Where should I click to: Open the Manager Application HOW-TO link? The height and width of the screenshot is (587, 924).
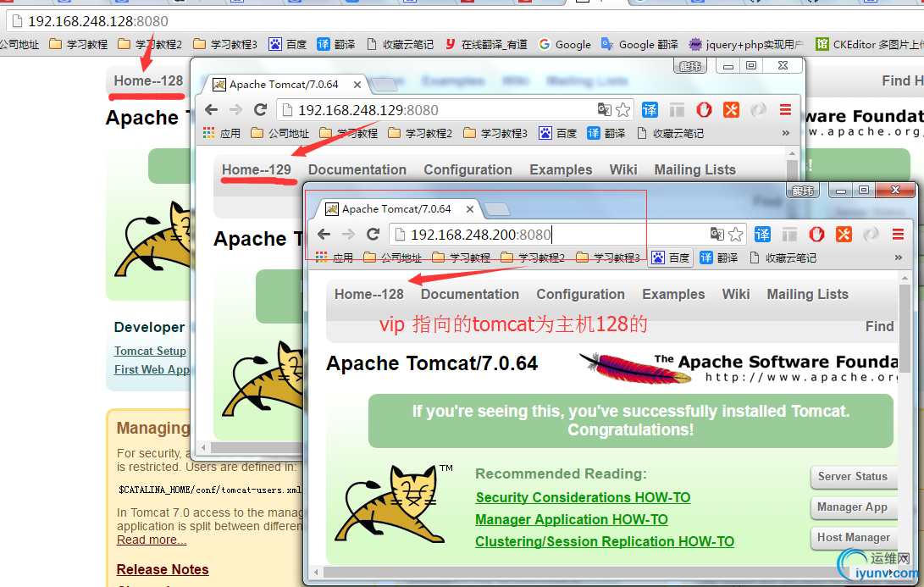coord(572,519)
